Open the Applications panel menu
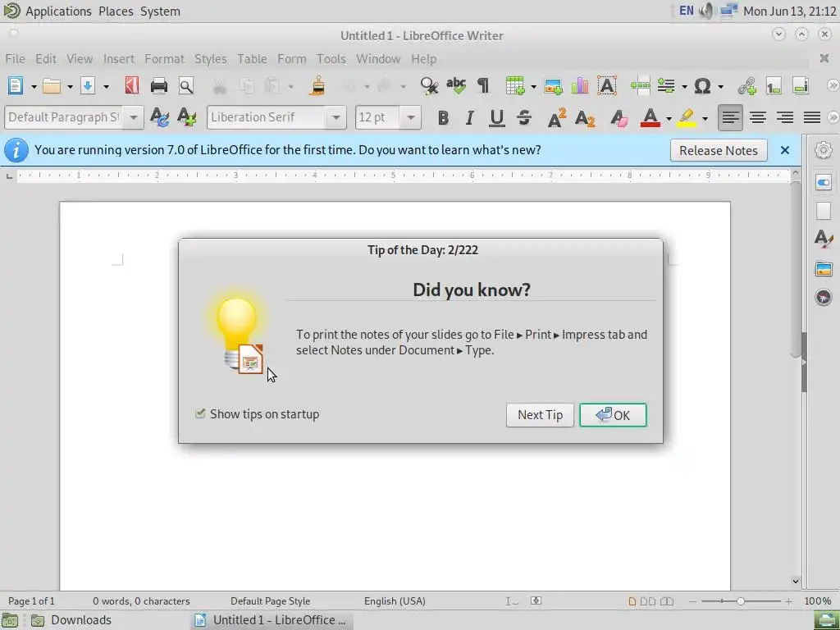 (58, 11)
